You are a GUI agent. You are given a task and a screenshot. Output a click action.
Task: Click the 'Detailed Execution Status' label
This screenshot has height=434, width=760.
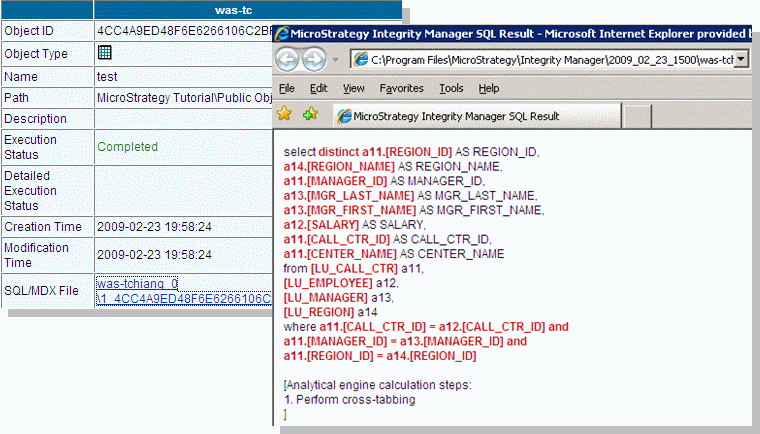[31, 191]
